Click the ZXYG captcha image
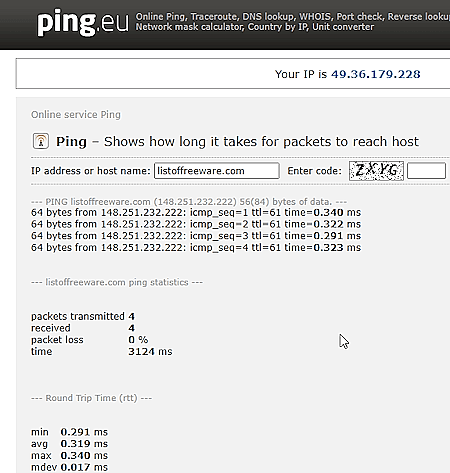Viewport: 450px width, 473px height. coord(376,171)
